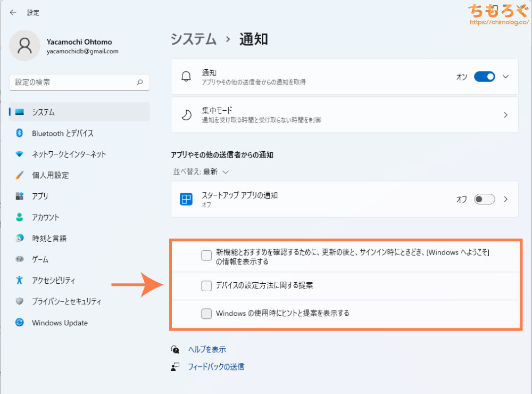This screenshot has height=394, width=532.
Task: Click システム breadcrumb in the header
Action: [194, 39]
